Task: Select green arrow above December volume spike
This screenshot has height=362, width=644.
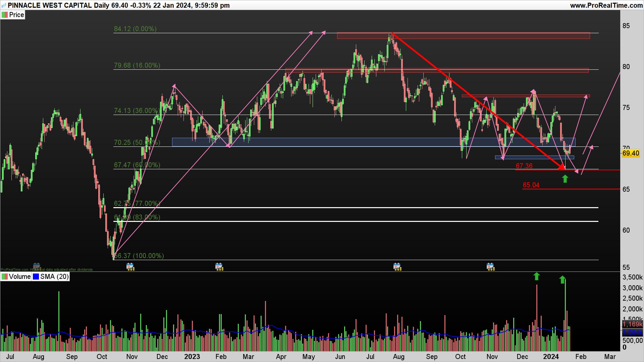Action: [537, 276]
